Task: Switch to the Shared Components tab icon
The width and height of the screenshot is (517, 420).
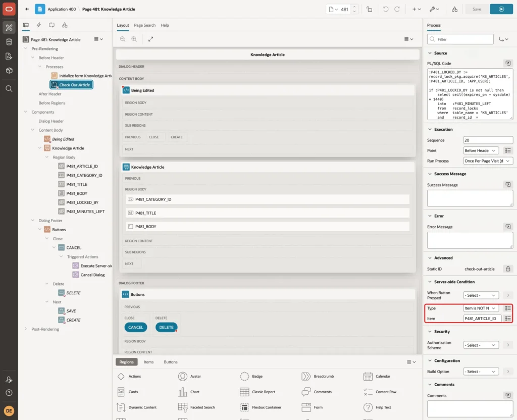Action: pyautogui.click(x=65, y=25)
